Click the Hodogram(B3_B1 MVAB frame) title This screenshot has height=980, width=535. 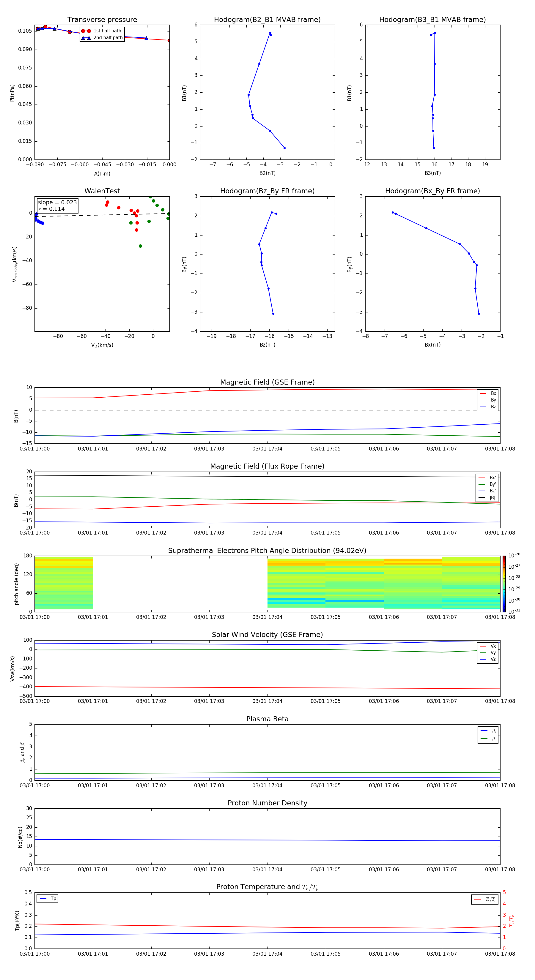point(432,20)
